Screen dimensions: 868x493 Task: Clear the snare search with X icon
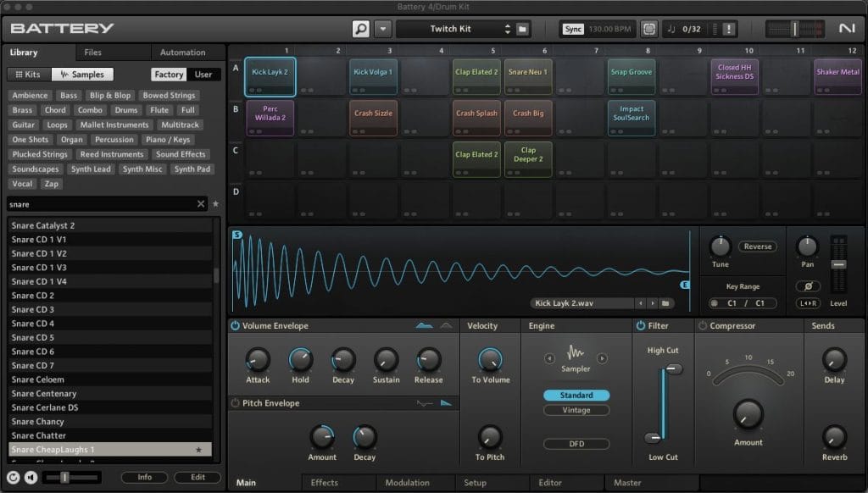click(x=201, y=204)
